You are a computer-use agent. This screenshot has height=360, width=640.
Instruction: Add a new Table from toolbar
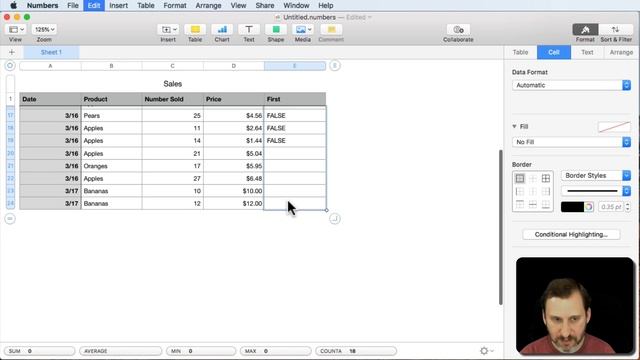195,29
